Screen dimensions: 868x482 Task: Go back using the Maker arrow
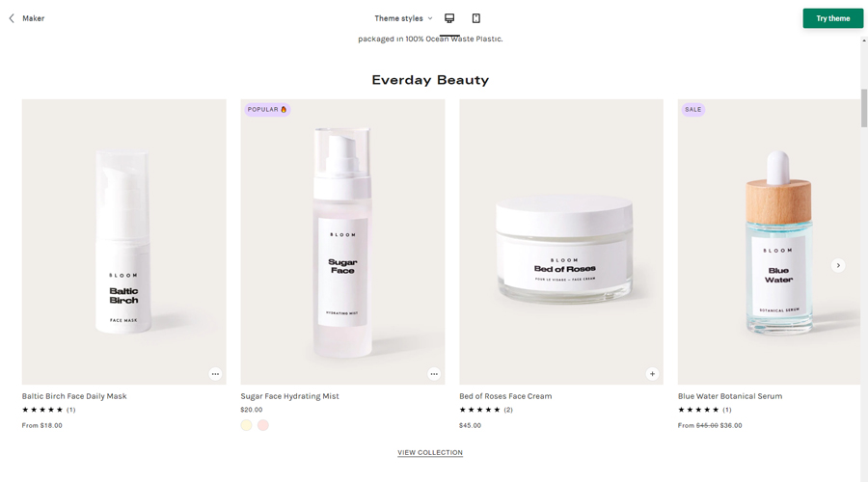(x=12, y=18)
